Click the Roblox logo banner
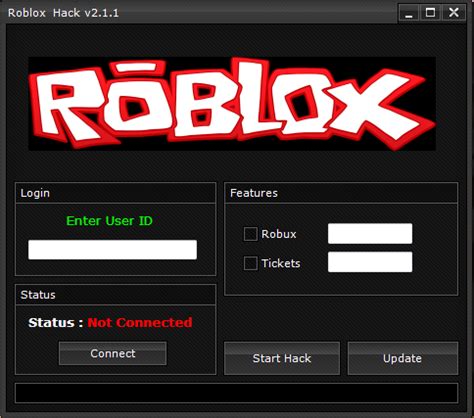 coord(232,104)
